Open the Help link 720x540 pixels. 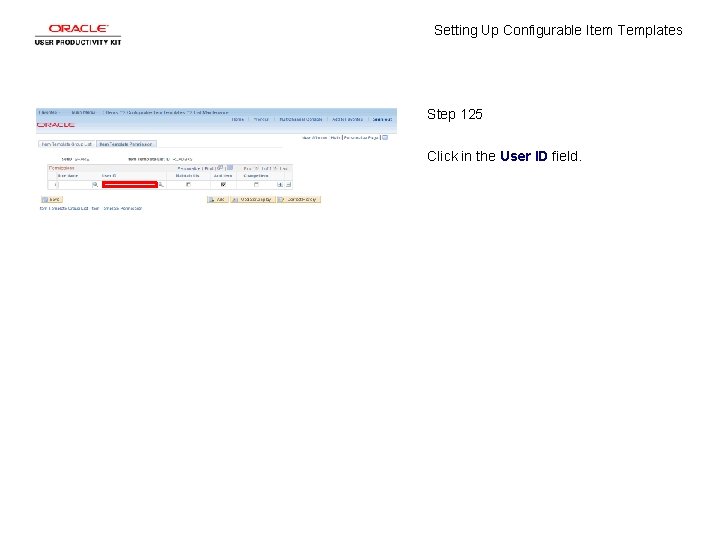coord(335,138)
